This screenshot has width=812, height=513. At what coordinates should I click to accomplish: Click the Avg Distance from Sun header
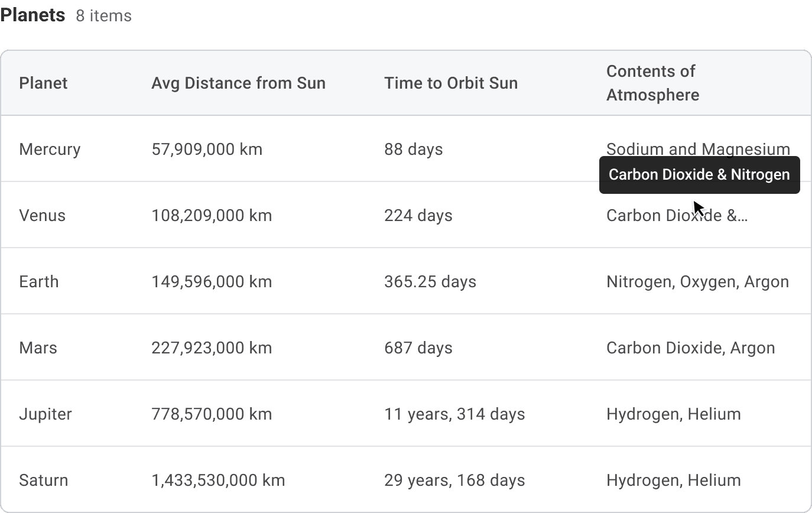click(238, 83)
